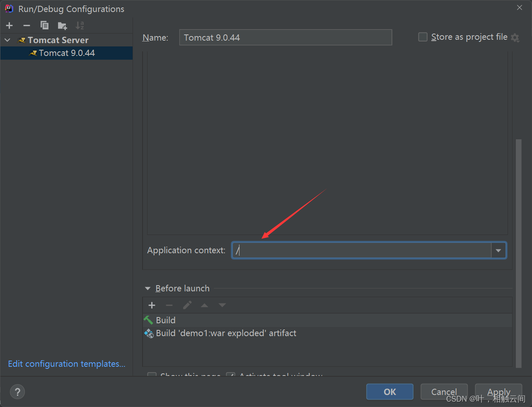The width and height of the screenshot is (532, 407).
Task: Add new configuration with plus icon
Action: click(x=10, y=26)
